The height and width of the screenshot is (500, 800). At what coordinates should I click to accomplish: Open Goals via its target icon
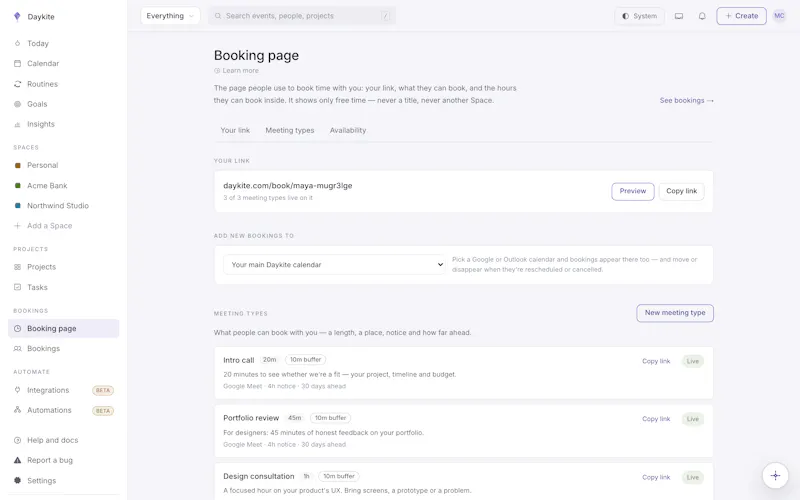coord(17,104)
